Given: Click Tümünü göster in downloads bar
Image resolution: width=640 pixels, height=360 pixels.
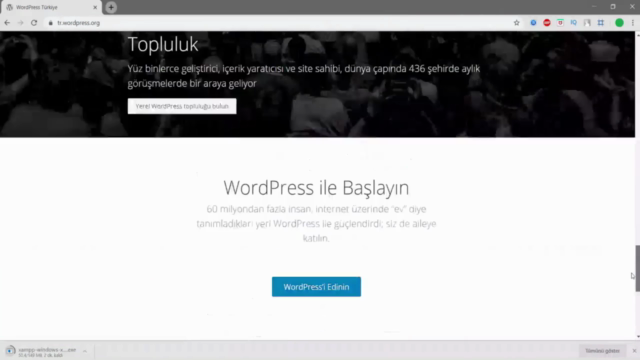Looking at the screenshot, I should (x=602, y=351).
